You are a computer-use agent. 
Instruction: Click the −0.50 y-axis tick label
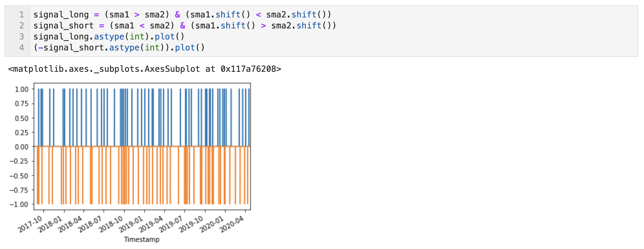19,176
